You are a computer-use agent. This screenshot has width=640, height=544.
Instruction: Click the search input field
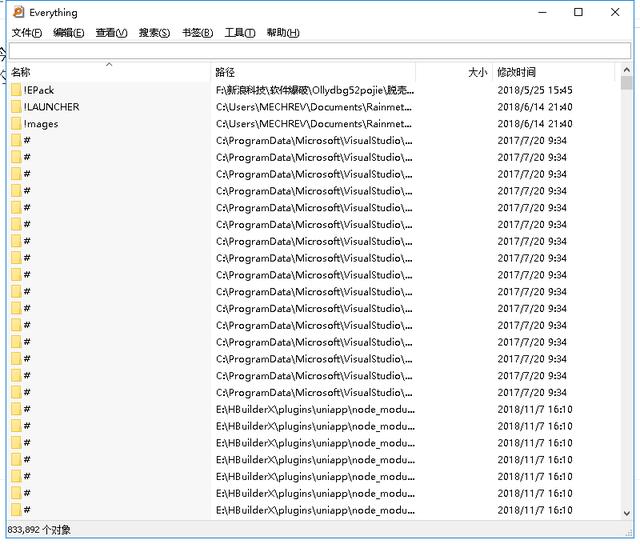point(320,51)
